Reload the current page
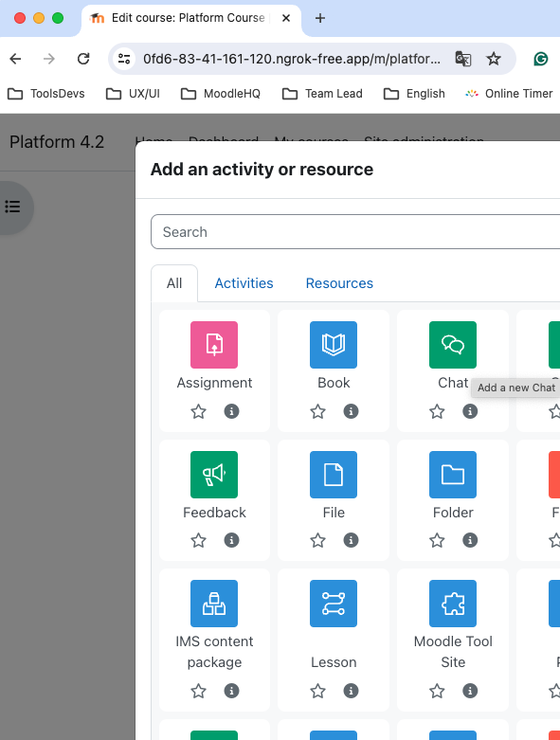This screenshot has height=740, width=560. [83, 59]
